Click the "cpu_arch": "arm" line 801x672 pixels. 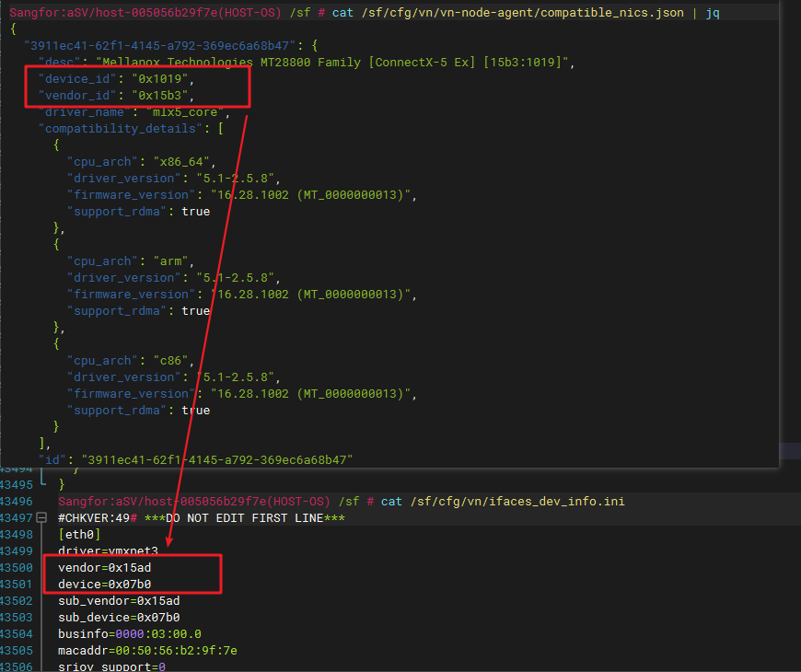pyautogui.click(x=131, y=261)
